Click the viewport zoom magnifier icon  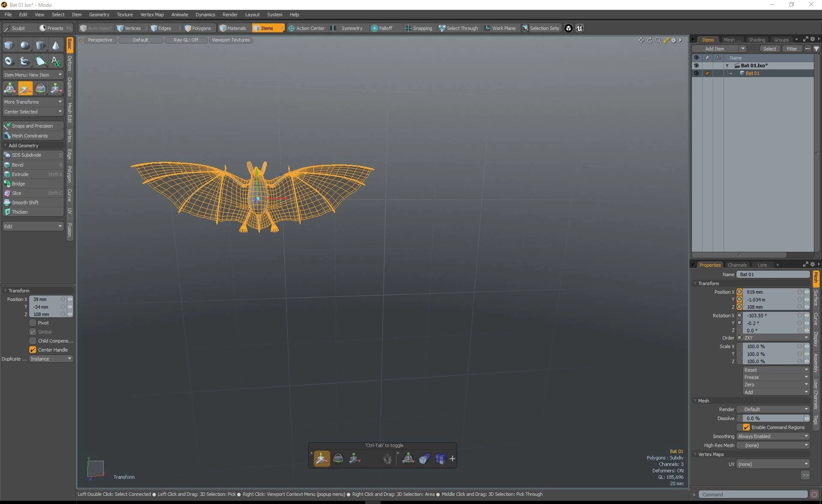[658, 40]
